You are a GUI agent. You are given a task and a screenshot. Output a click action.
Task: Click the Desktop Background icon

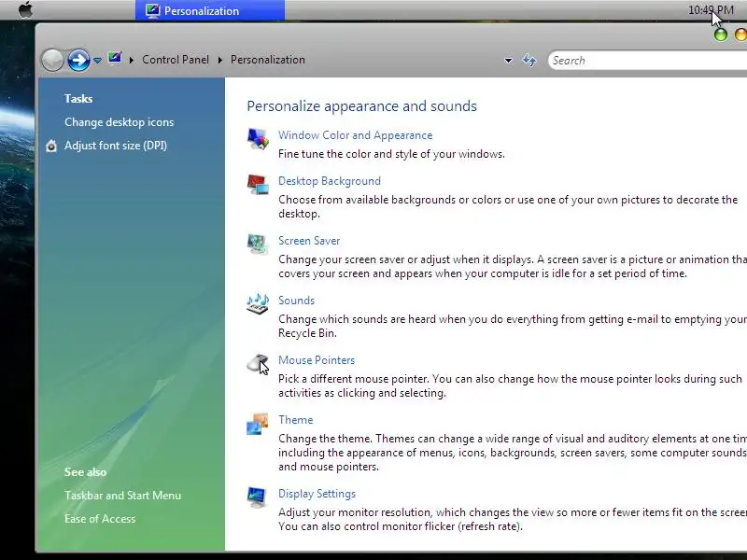258,185
